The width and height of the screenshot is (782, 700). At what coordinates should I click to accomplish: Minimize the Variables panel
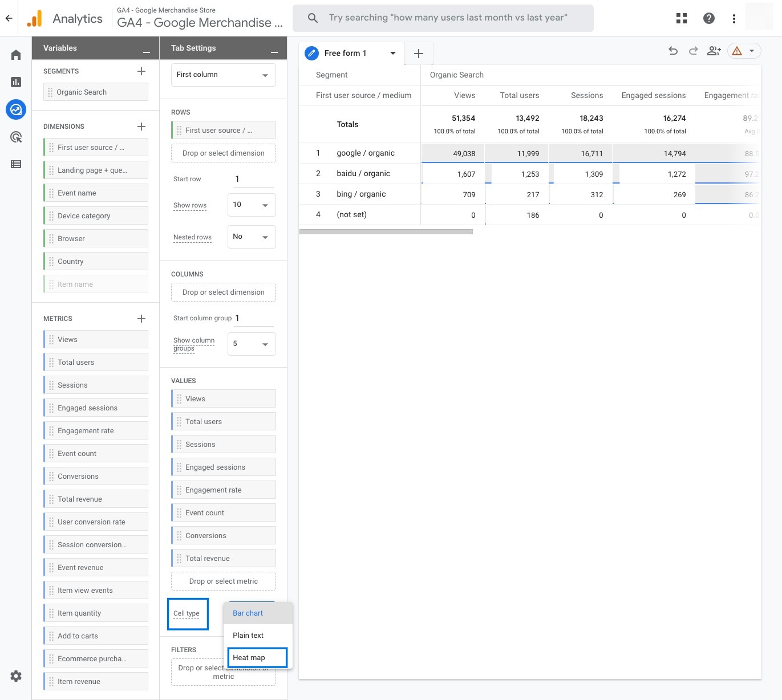point(147,52)
